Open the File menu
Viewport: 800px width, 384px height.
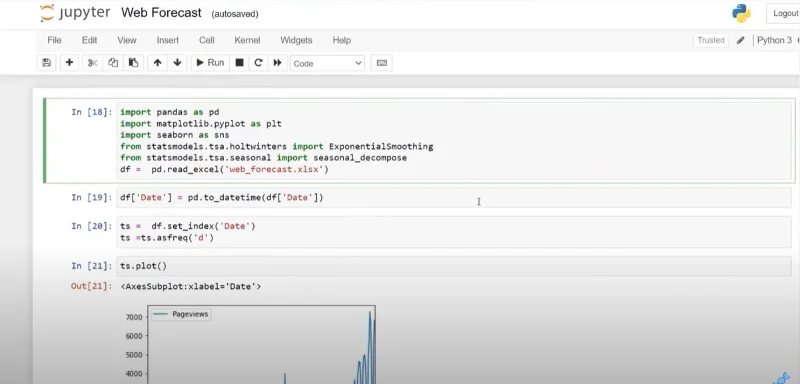coord(54,40)
